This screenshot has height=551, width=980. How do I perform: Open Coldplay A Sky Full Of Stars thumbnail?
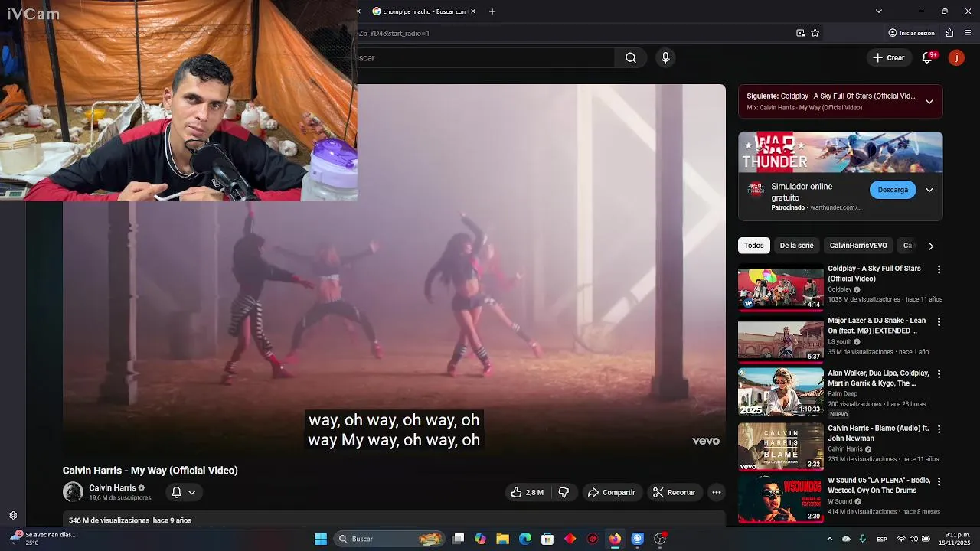pos(780,288)
